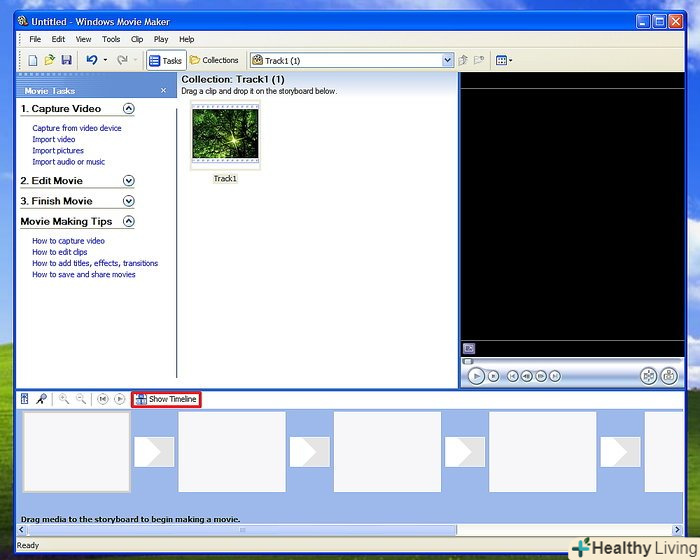
Task: Click the Narrate Timeline microphone icon
Action: tap(41, 399)
